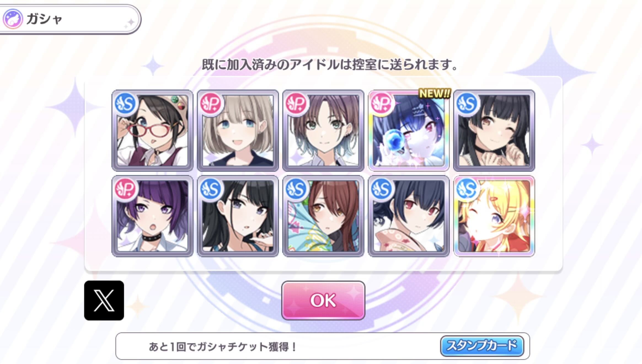642x364 pixels.
Task: Open the NEW!! rainbow-framed idol card
Action: tap(409, 130)
